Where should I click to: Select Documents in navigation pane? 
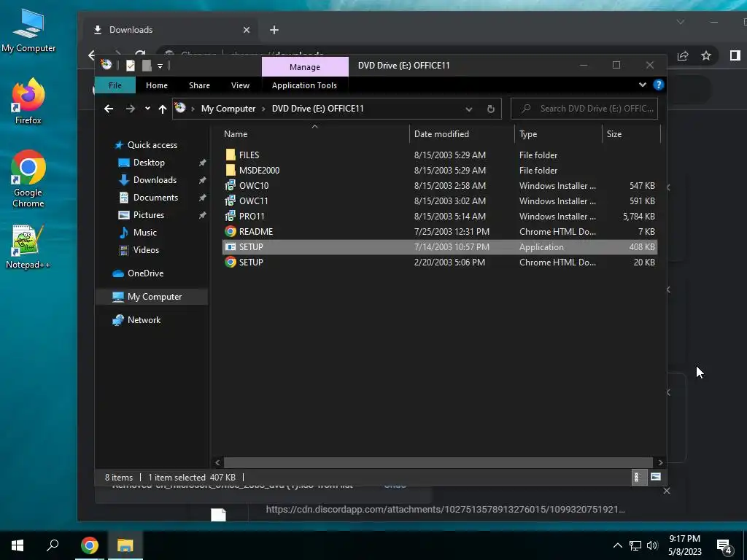155,197
